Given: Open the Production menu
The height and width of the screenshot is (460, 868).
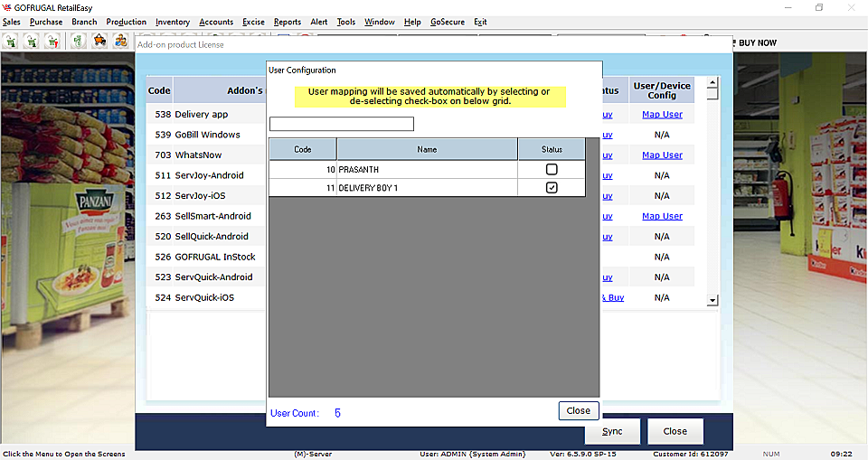Looking at the screenshot, I should click(127, 22).
